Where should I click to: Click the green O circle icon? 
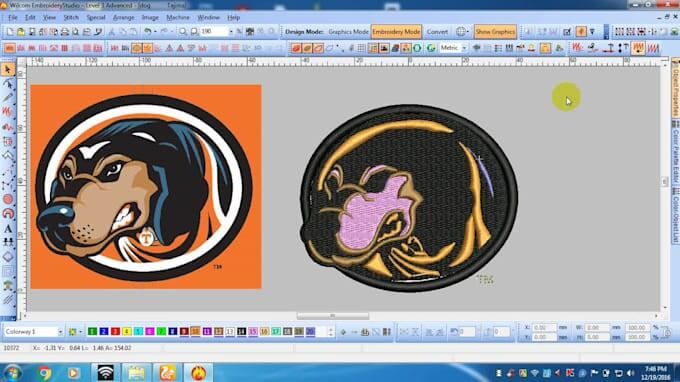pos(417,48)
